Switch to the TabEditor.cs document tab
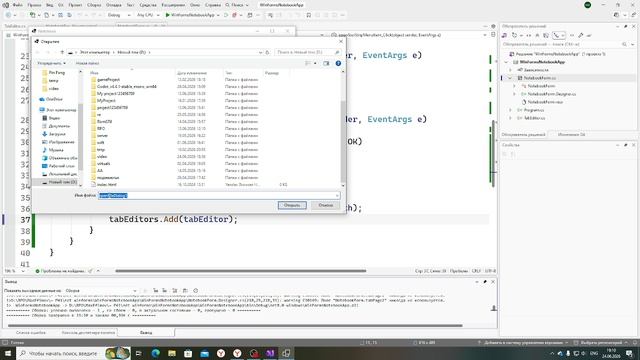Image resolution: width=640 pixels, height=360 pixels. click(x=15, y=26)
